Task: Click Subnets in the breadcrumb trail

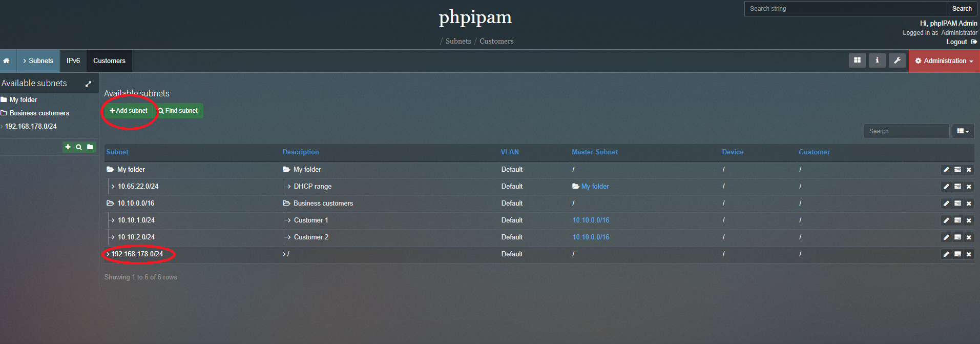Action: tap(458, 42)
